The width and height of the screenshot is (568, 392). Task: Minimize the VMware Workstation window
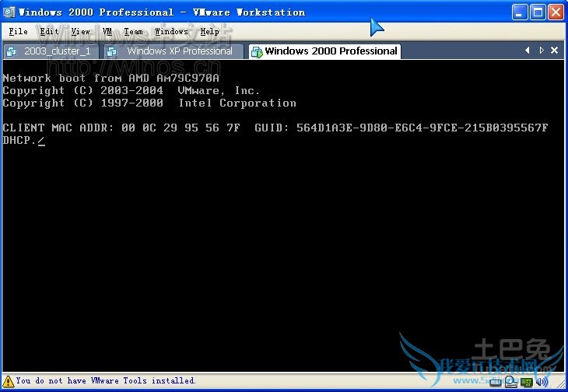click(x=520, y=12)
